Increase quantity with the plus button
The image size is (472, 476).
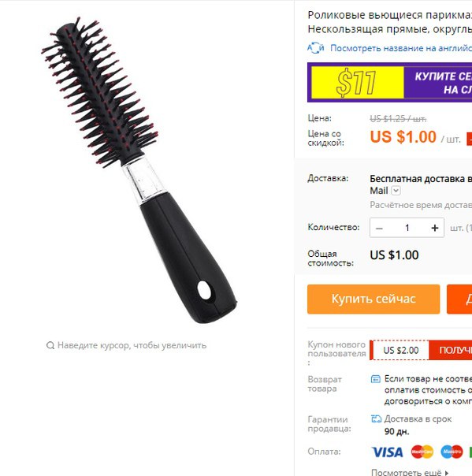(435, 228)
